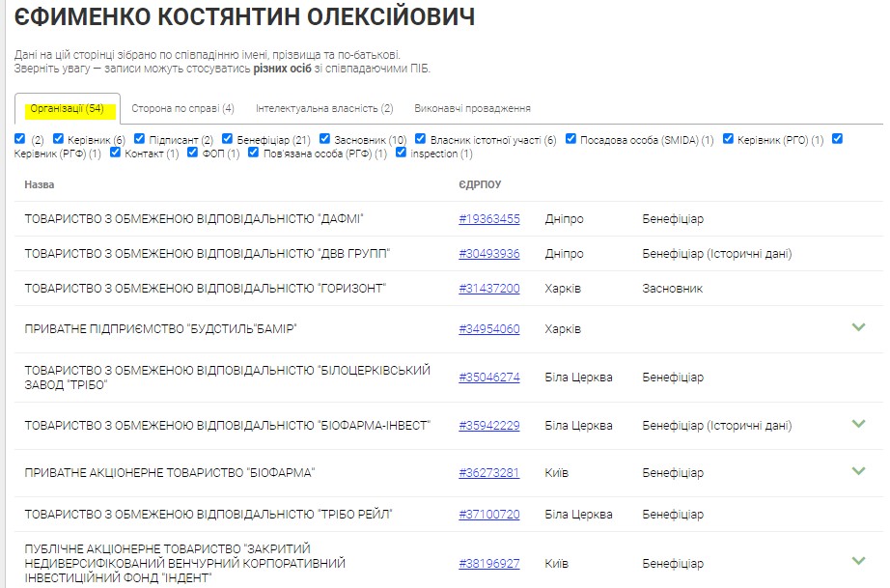The image size is (890, 588).
Task: Uncheck the Підписант (2) checkbox
Action: pyautogui.click(x=140, y=139)
